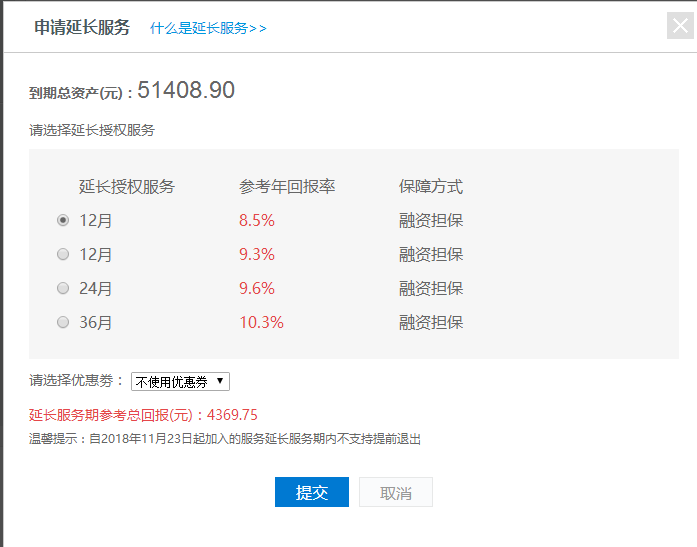Select the 24月 radio button

pyautogui.click(x=63, y=288)
